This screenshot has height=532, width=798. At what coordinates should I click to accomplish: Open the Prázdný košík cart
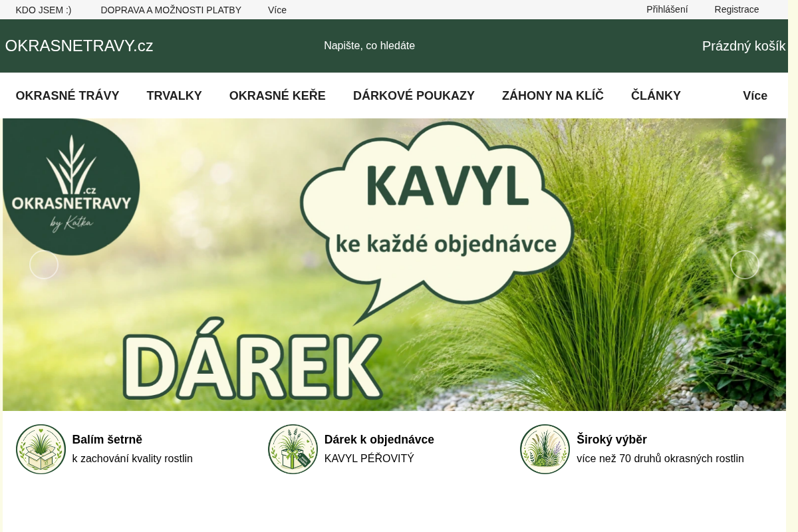(744, 46)
